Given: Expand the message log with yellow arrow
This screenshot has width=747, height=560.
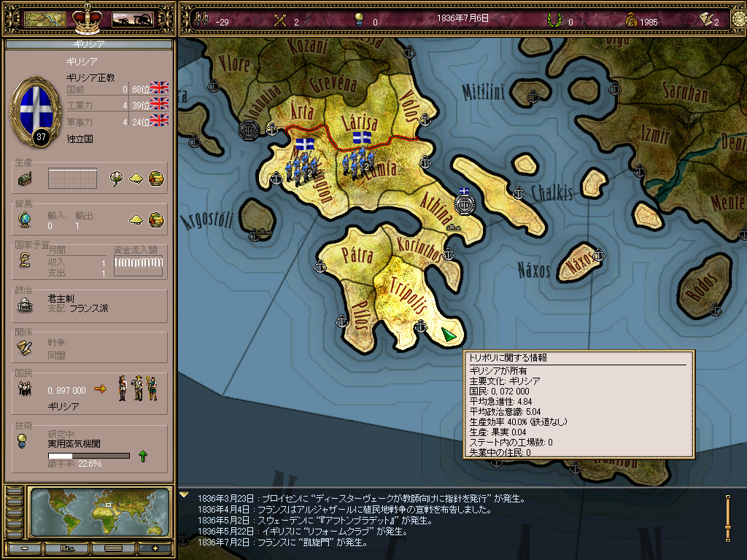Looking at the screenshot, I should point(184,495).
